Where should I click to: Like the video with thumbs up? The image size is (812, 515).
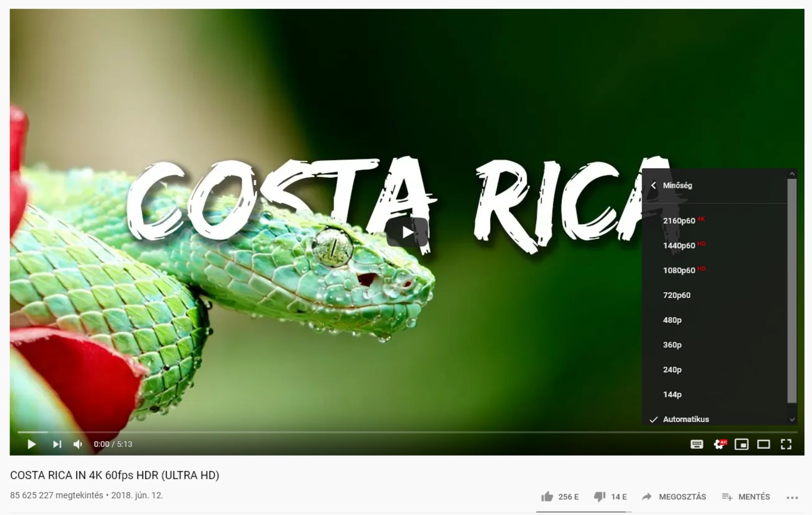(560, 497)
